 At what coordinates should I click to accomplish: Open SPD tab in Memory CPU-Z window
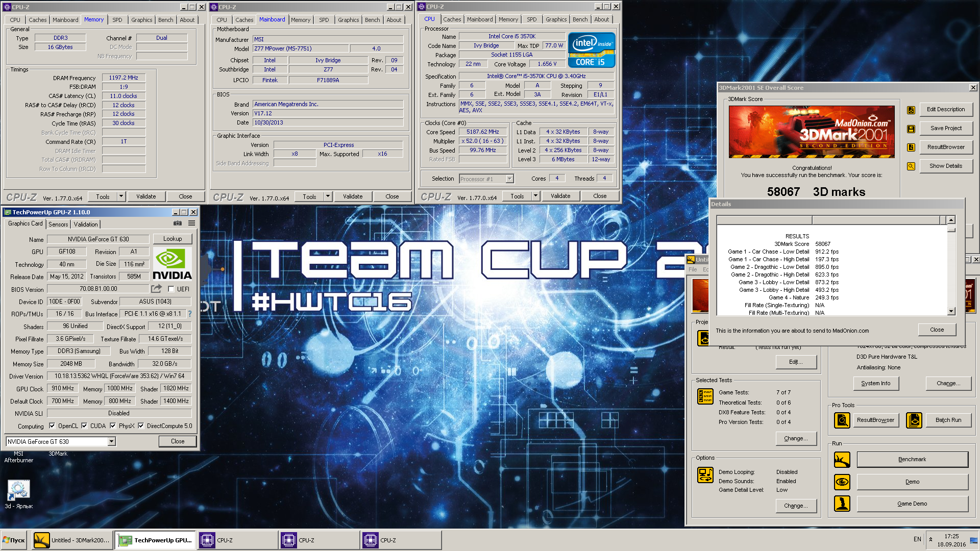click(117, 20)
